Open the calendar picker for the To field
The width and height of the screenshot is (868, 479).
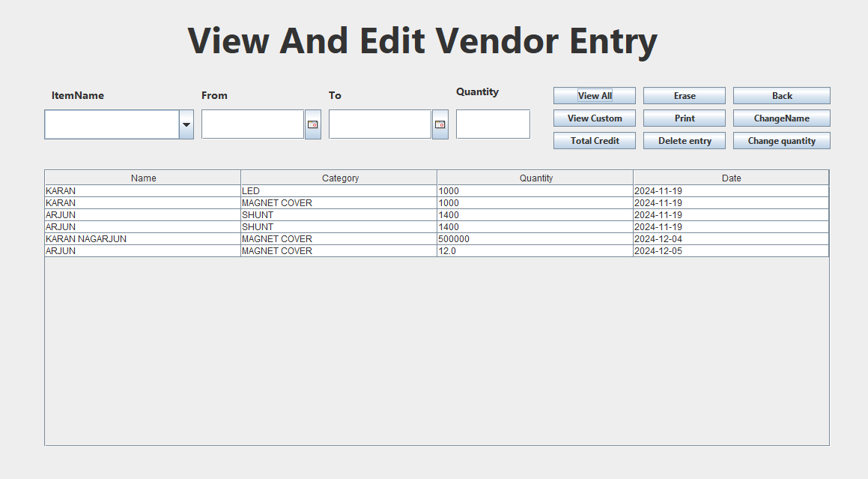(440, 123)
